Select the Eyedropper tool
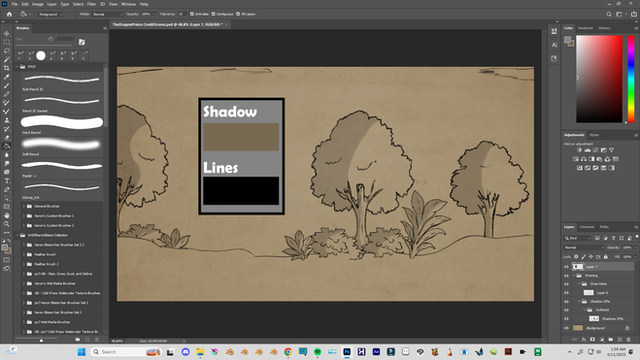Screen dimensions: 640x360 7,77
